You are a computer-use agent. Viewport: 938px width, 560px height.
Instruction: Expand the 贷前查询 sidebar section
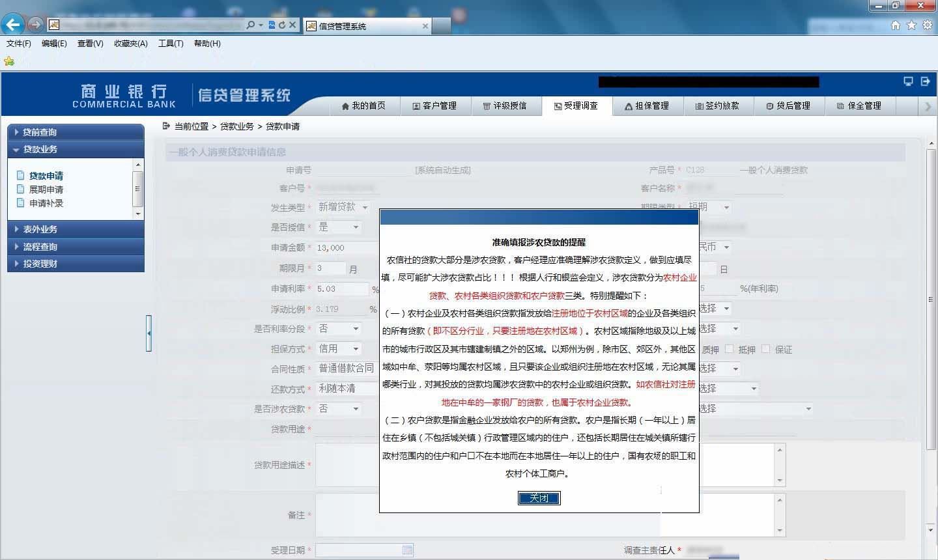[76, 132]
